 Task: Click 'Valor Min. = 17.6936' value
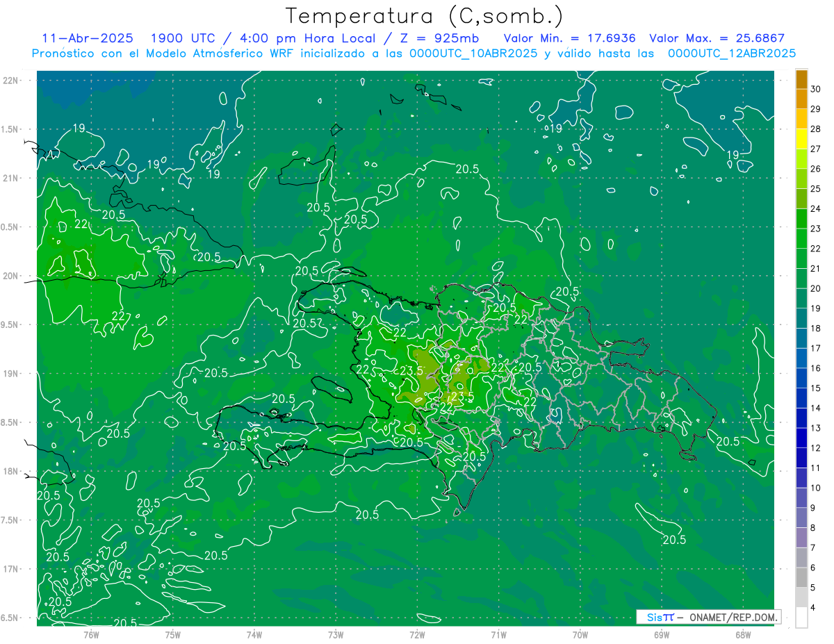tap(569, 38)
